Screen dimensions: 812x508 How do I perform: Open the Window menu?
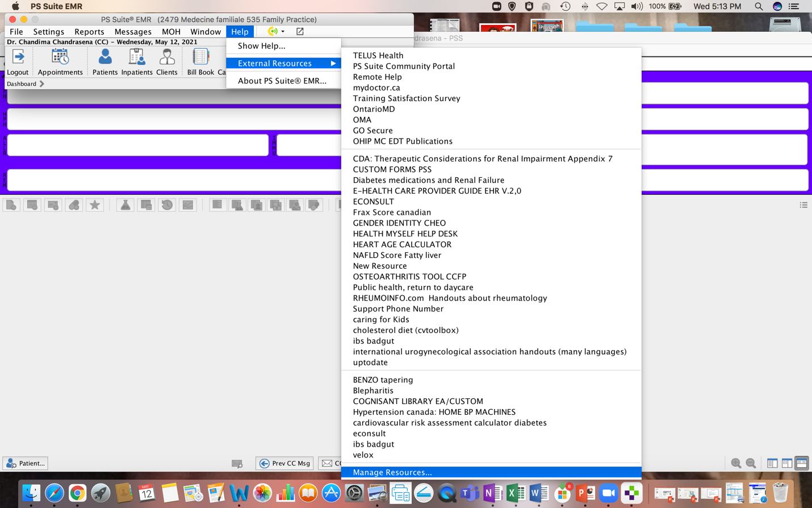point(206,31)
